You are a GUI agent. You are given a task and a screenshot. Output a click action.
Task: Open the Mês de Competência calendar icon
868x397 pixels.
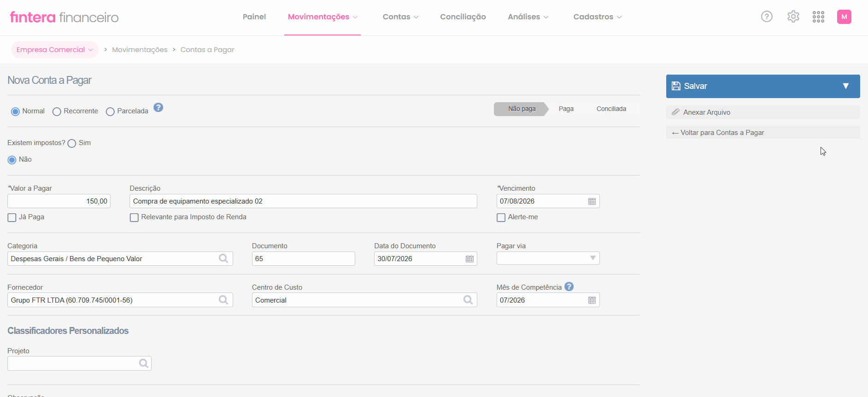pos(592,300)
